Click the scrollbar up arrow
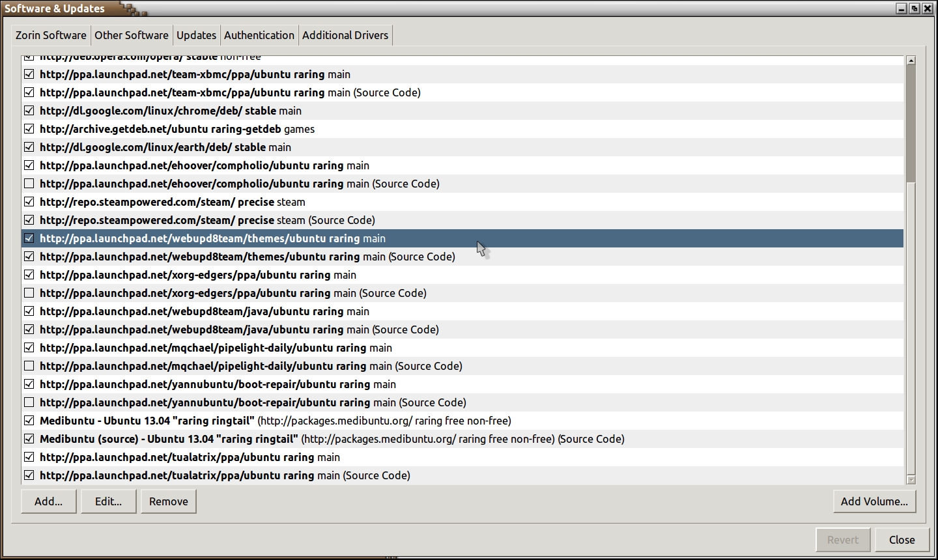Screen dimensions: 938x560 pos(911,61)
